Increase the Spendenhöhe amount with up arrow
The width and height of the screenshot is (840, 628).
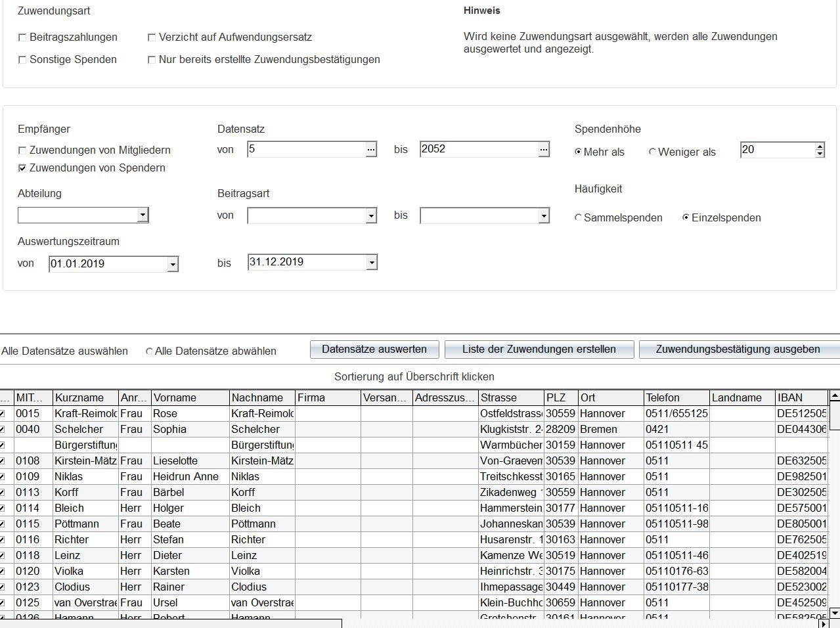[x=820, y=146]
